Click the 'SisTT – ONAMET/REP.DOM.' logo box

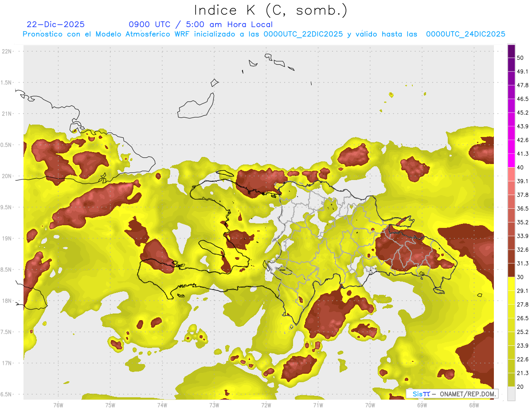tap(452, 394)
